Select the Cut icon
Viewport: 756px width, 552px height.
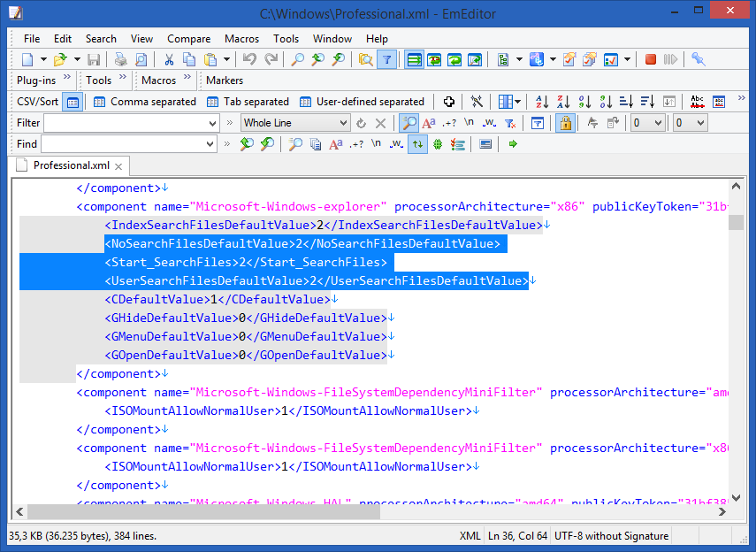[x=169, y=58]
